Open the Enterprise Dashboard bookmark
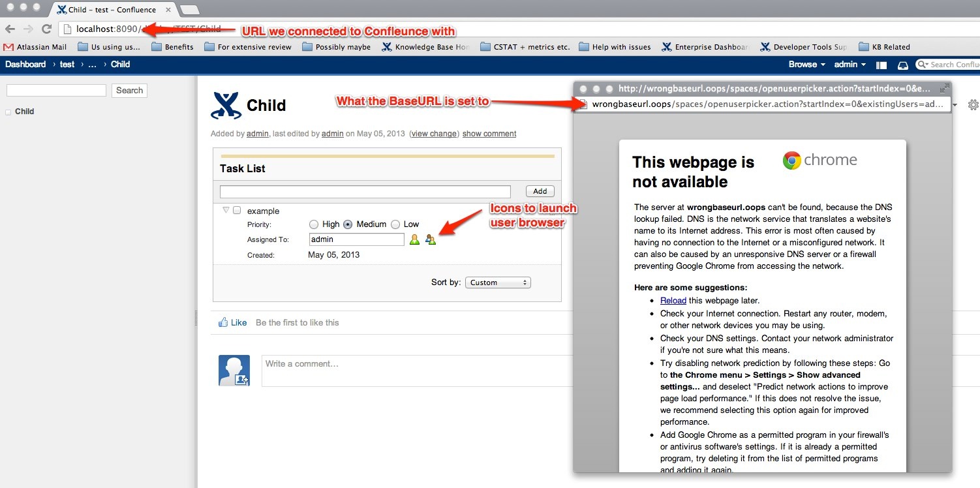The width and height of the screenshot is (980, 488). coord(705,47)
